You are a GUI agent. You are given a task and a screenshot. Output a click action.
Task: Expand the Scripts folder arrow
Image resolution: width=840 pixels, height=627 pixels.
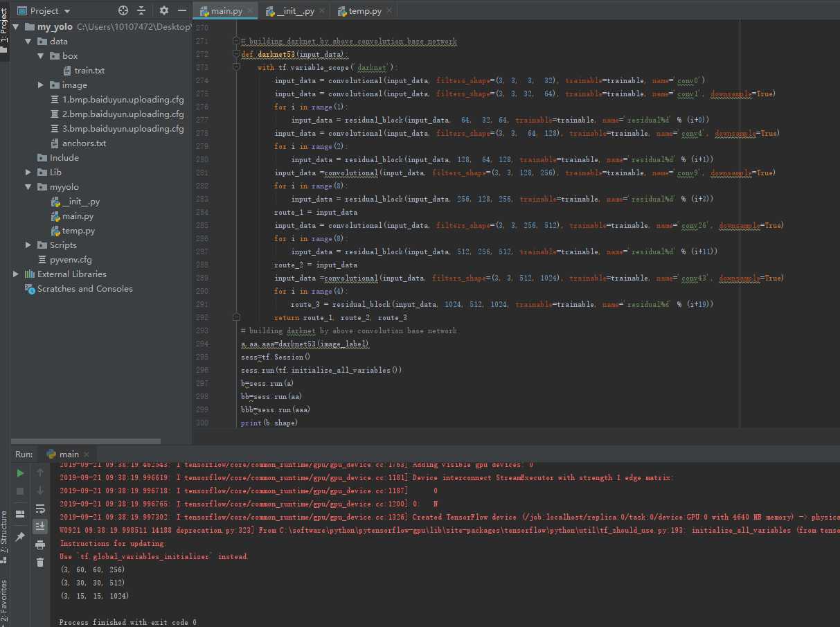tap(28, 245)
